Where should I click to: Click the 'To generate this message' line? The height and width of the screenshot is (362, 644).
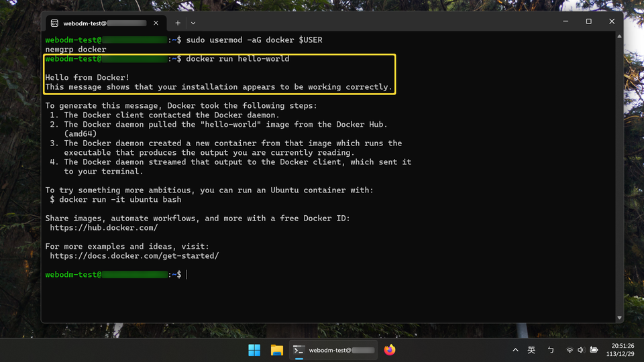click(x=181, y=106)
